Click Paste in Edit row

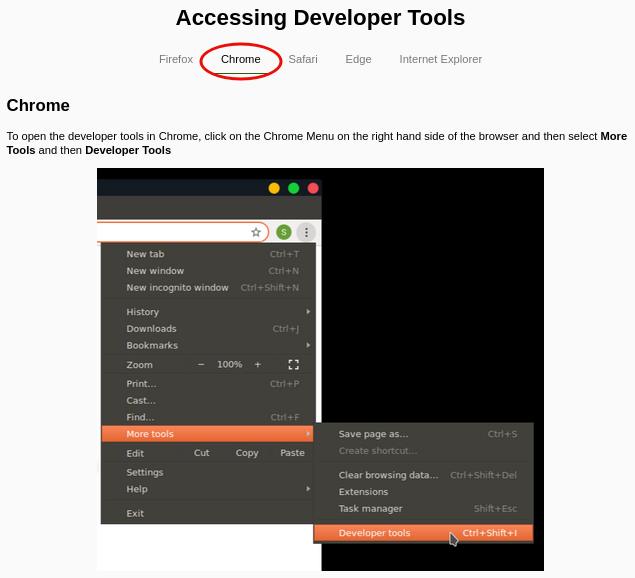point(292,453)
